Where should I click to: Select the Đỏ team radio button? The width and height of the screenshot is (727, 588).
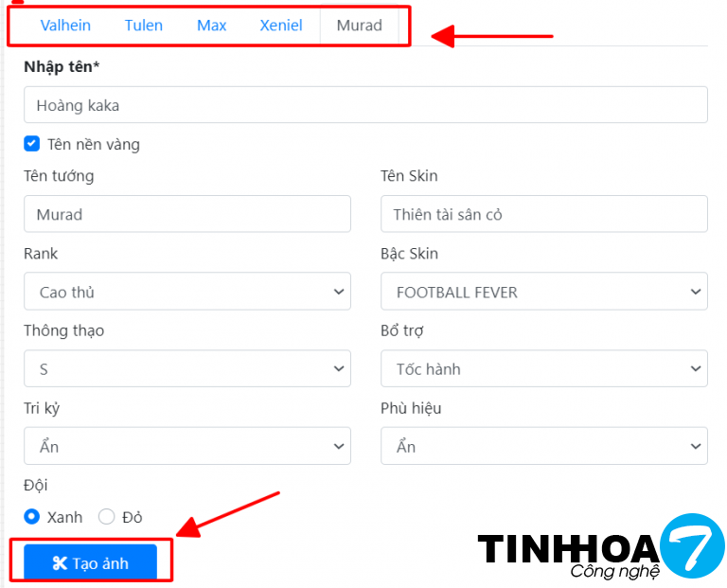pos(107,517)
